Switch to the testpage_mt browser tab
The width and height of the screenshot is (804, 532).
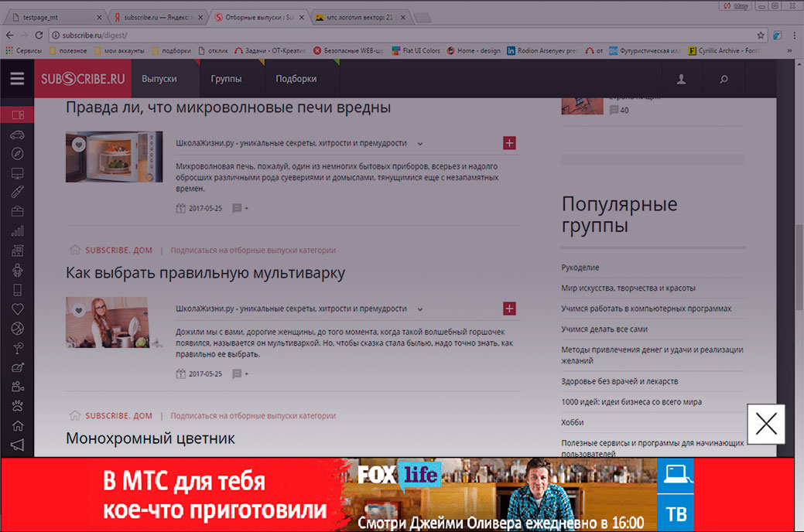[55, 17]
